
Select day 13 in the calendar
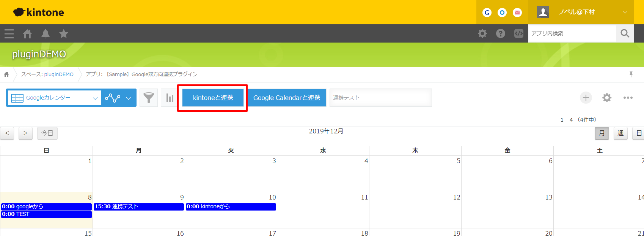click(x=507, y=210)
